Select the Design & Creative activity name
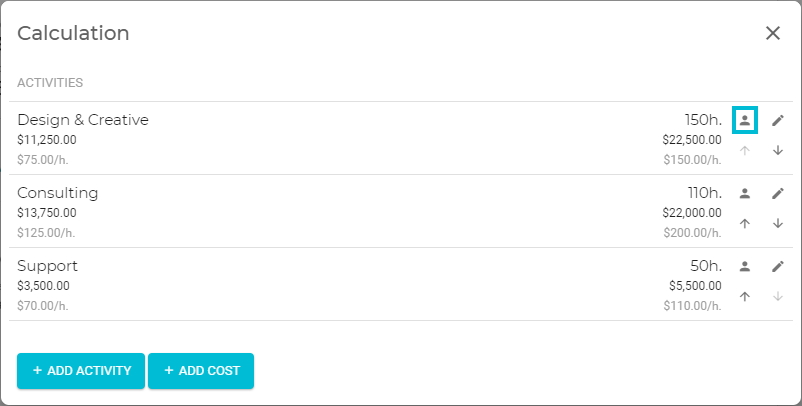Screen dimensions: 802x406 (83, 120)
